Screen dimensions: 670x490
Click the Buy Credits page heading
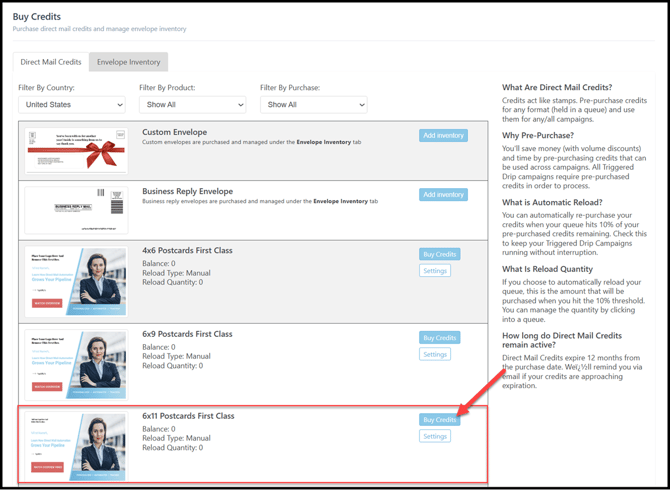click(x=37, y=17)
